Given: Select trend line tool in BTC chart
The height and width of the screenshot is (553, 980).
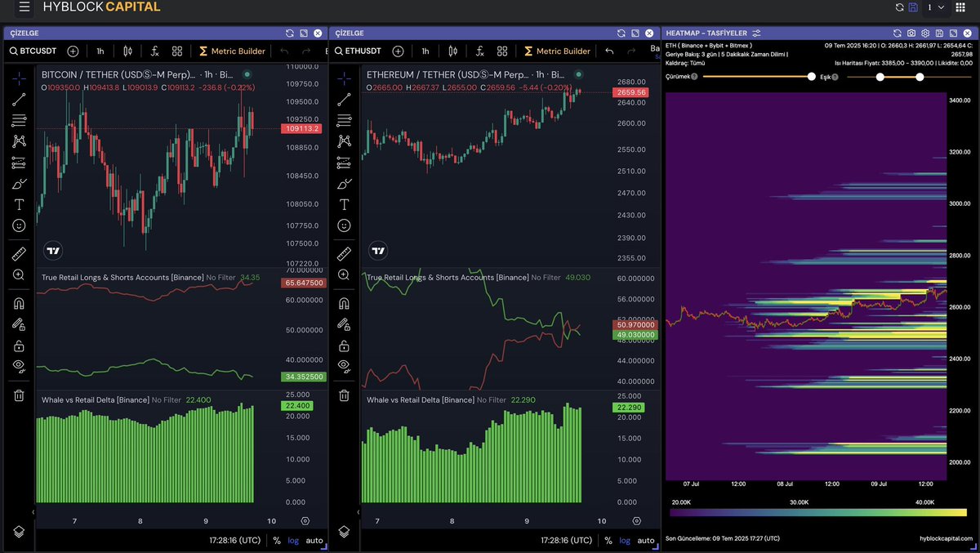Looking at the screenshot, I should 19,100.
